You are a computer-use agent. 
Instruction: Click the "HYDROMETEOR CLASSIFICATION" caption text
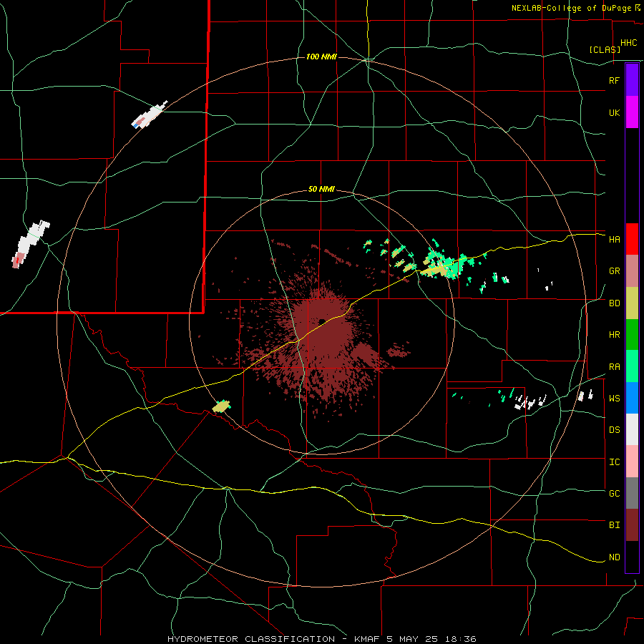[251, 639]
